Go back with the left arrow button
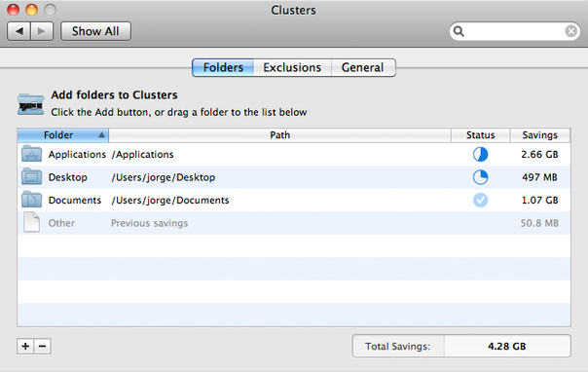The image size is (588, 372). [19, 31]
